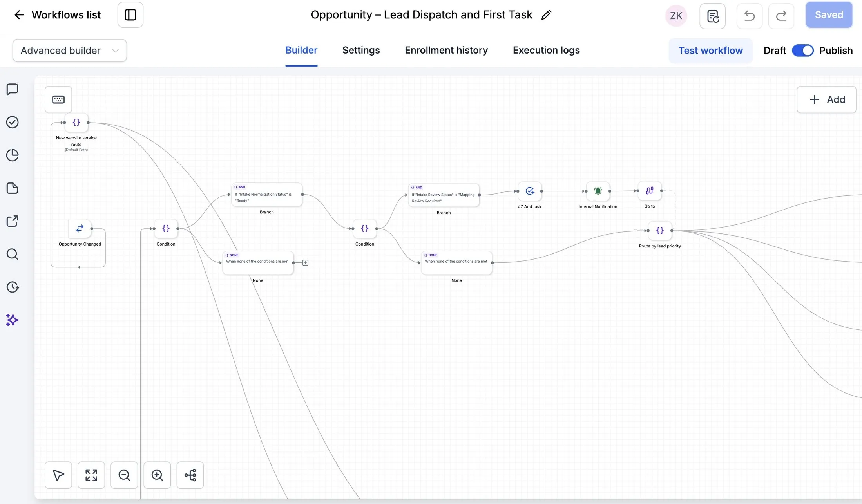Open the pie chart stats sidebar icon
Viewport: 862px width, 504px height.
coord(13,155)
